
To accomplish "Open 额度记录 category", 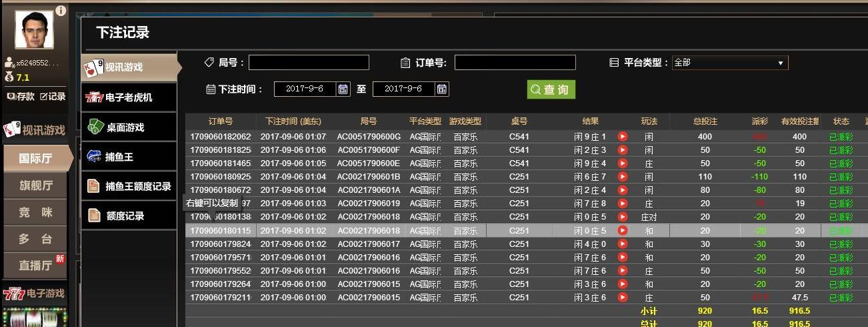I will pyautogui.click(x=129, y=216).
